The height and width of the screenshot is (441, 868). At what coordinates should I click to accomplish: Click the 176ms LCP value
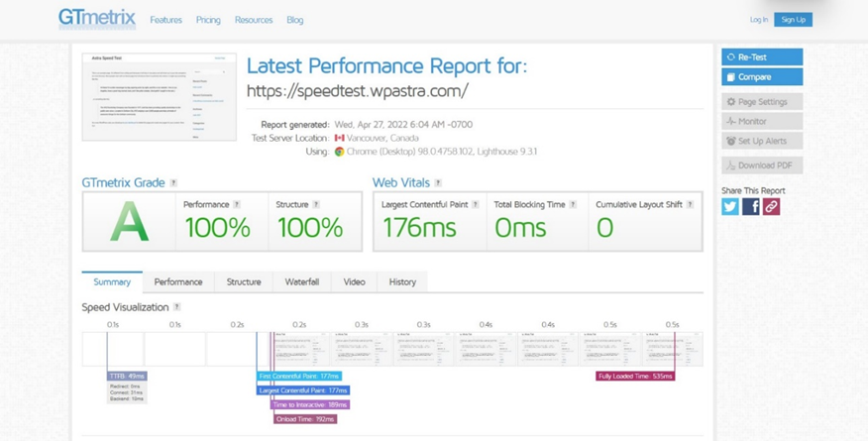419,228
